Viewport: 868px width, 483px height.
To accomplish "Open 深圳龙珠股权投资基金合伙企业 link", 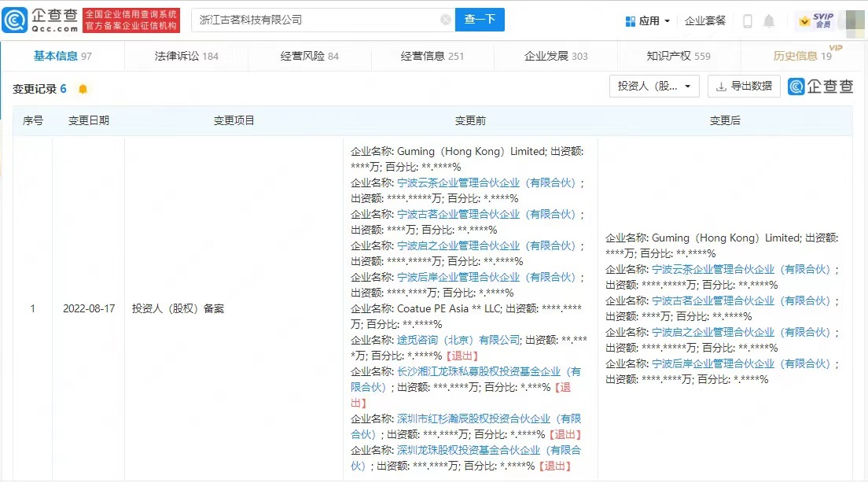I will coord(489,450).
